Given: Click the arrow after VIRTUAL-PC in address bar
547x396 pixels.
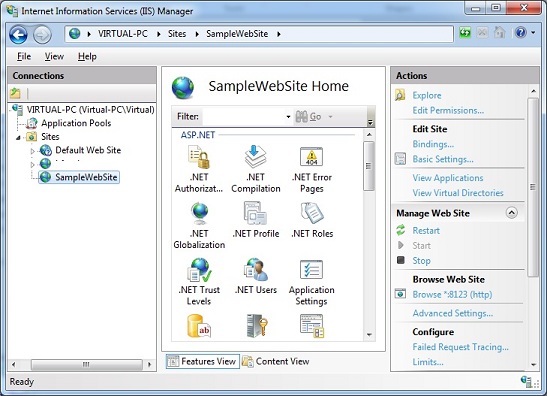Looking at the screenshot, I should coord(158,34).
